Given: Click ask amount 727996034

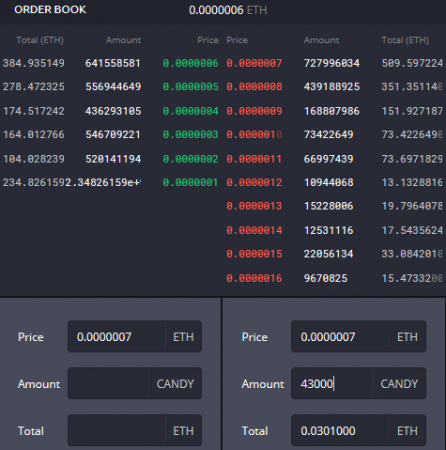Looking at the screenshot, I should click(x=332, y=63).
